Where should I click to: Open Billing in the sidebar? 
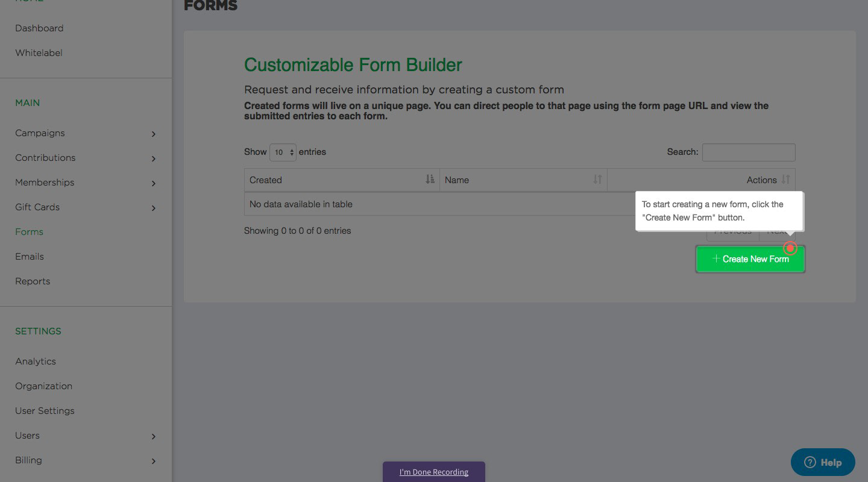28,460
